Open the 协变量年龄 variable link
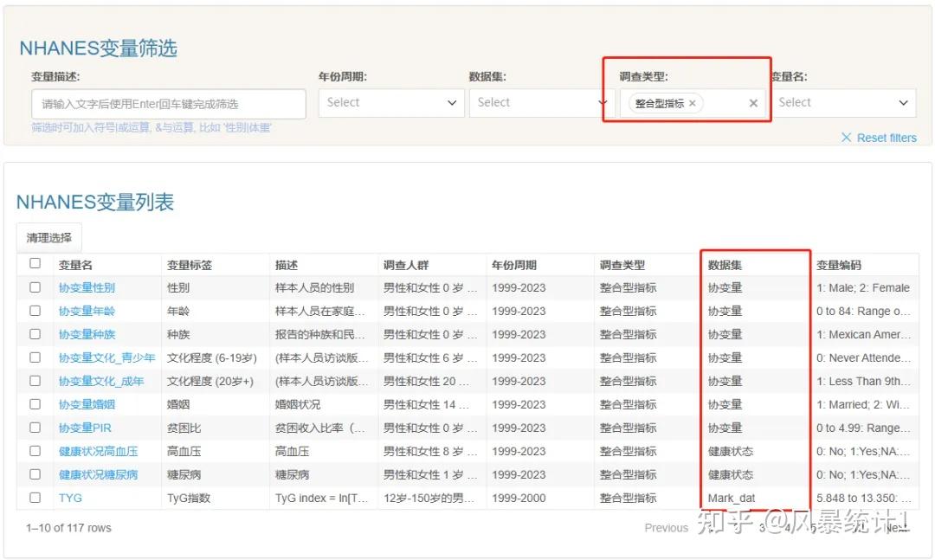The width and height of the screenshot is (935, 560). tap(87, 311)
